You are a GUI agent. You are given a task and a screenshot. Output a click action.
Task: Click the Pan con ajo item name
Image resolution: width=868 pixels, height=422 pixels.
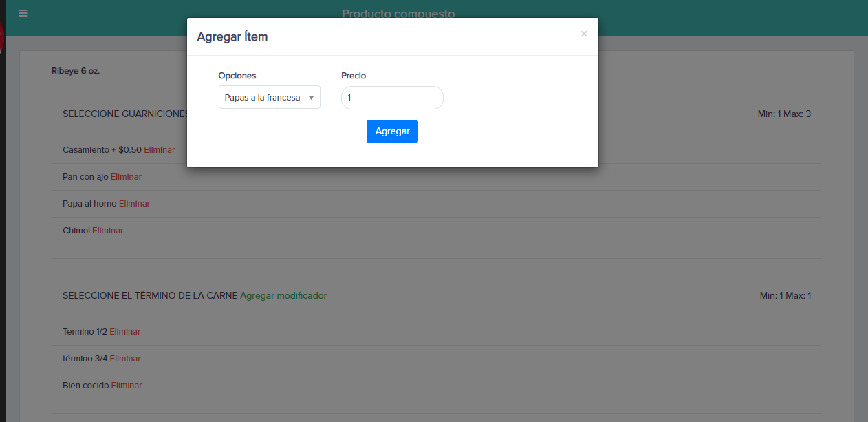pyautogui.click(x=85, y=177)
